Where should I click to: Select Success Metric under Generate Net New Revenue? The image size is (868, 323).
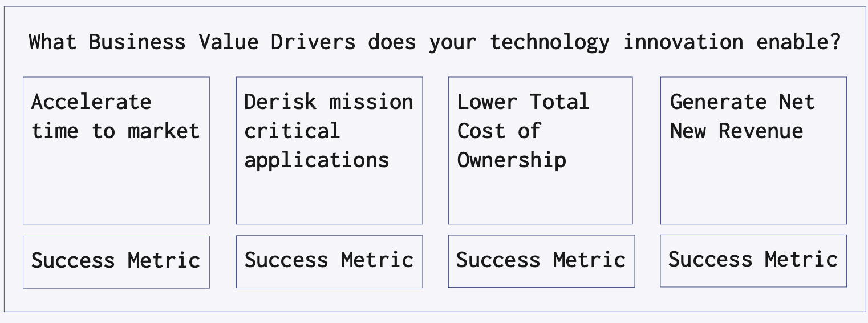click(x=753, y=260)
